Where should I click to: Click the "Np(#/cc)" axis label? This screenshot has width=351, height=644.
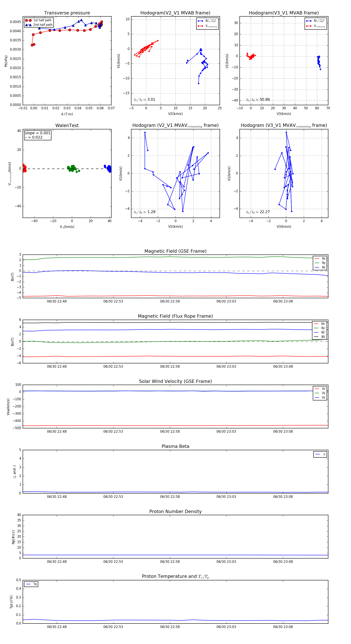[13, 537]
